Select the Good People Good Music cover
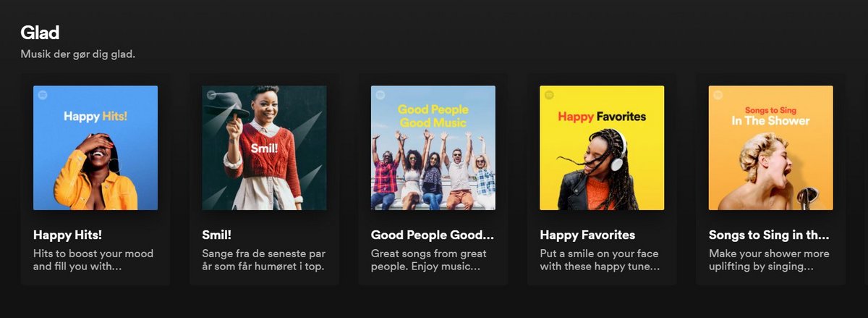The image size is (868, 318). point(433,148)
